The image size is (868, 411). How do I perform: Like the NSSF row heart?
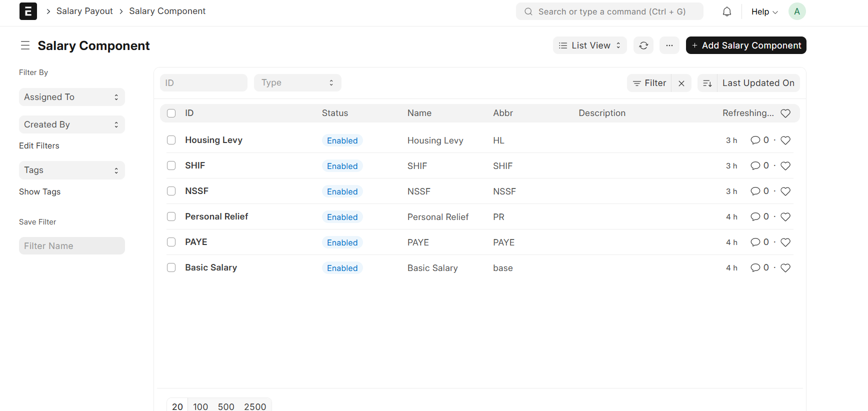click(785, 191)
